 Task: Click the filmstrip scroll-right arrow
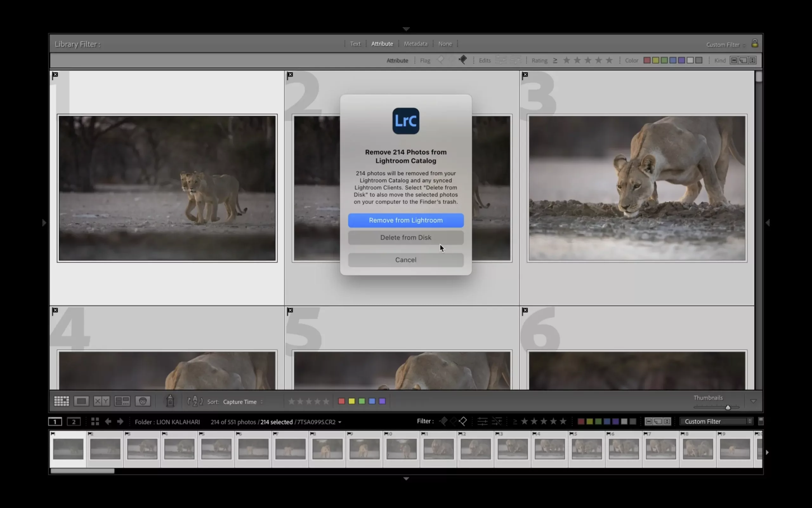(767, 452)
